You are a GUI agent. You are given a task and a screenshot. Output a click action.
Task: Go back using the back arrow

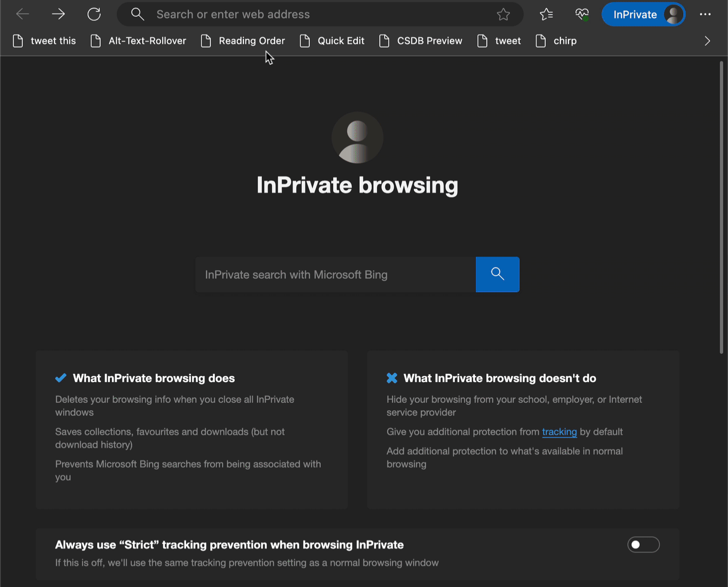pyautogui.click(x=23, y=14)
